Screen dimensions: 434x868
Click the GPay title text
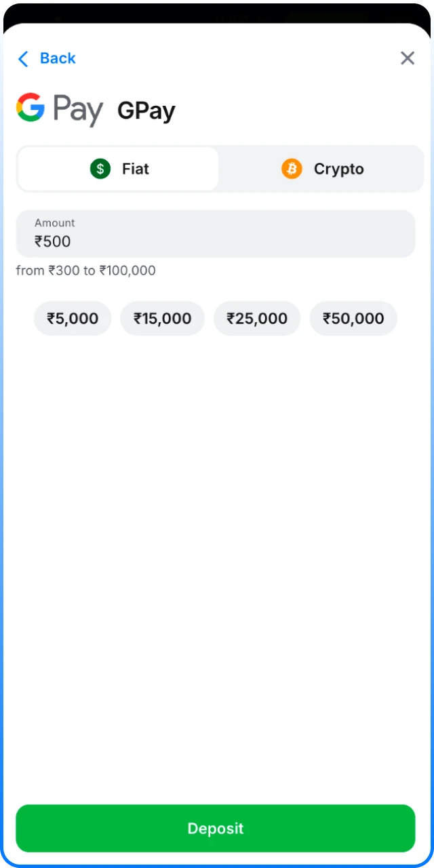[146, 110]
